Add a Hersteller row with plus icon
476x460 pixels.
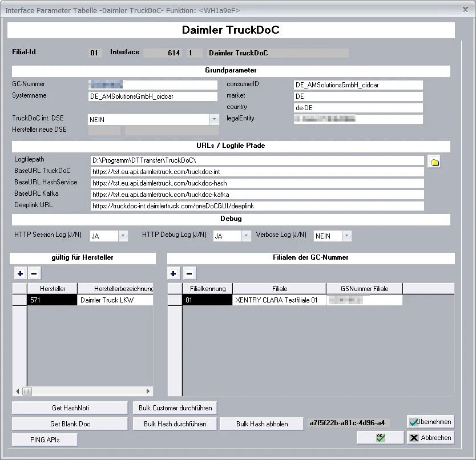coord(21,273)
